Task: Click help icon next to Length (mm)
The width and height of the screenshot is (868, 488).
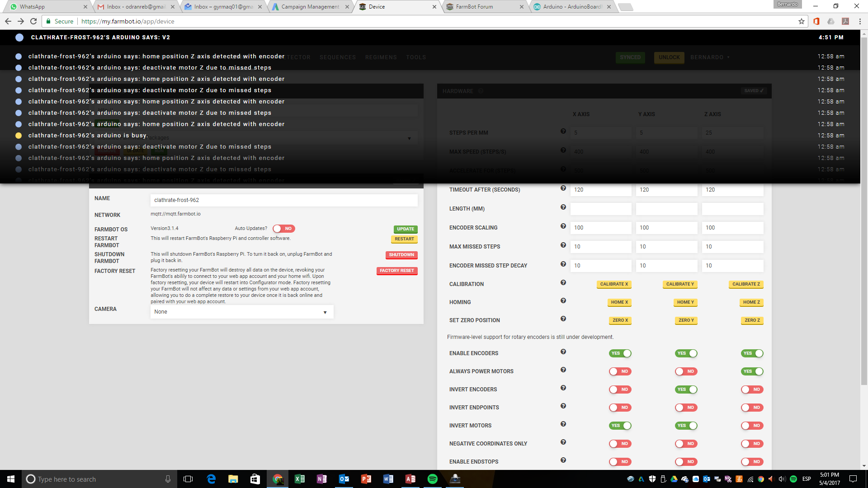Action: [563, 207]
